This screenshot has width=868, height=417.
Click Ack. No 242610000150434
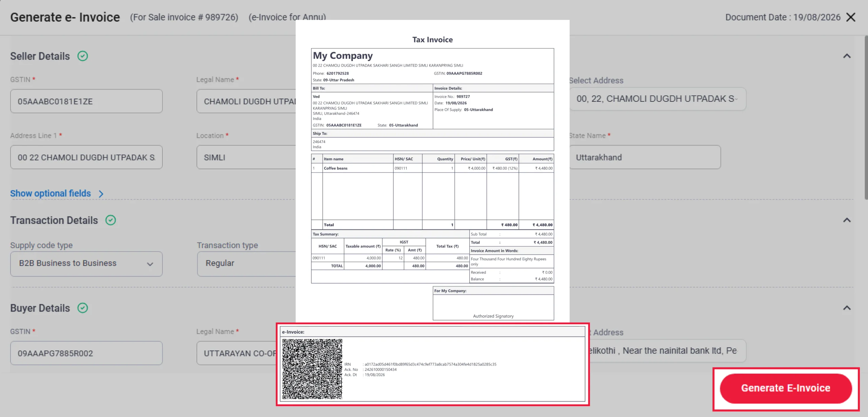[x=380, y=369]
